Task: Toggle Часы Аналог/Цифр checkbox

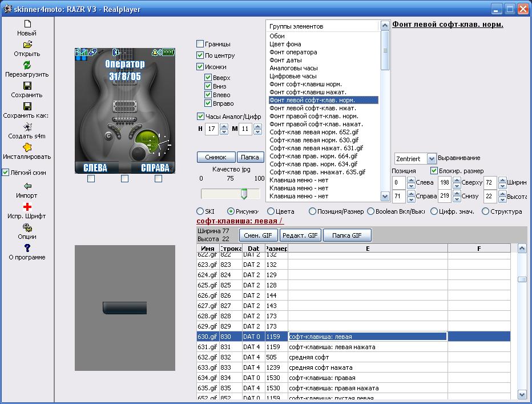Action: coord(200,116)
